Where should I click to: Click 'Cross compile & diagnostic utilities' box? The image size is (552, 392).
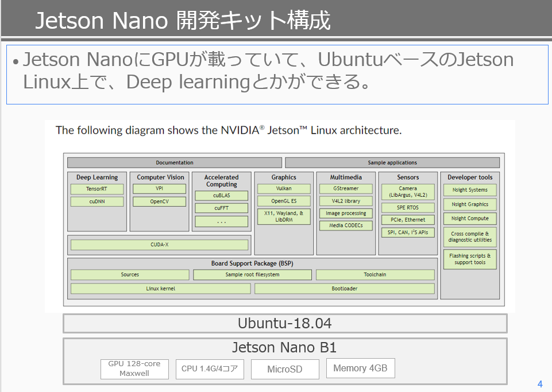click(470, 237)
